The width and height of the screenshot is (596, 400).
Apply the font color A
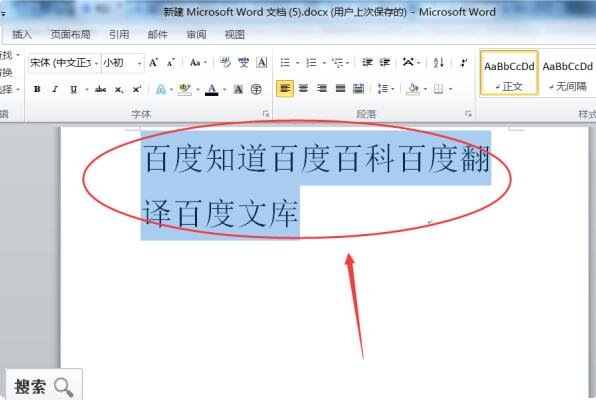[x=212, y=89]
